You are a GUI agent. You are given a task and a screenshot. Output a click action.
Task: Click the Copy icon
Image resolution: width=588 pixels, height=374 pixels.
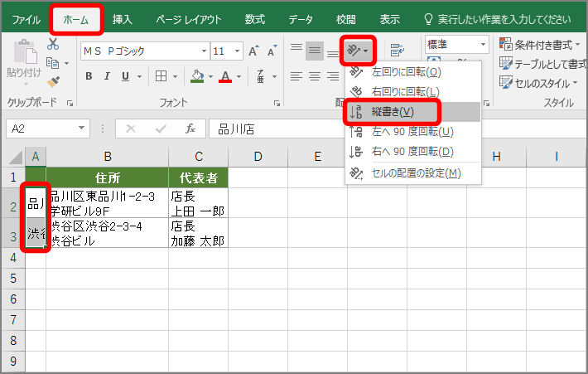tap(52, 63)
